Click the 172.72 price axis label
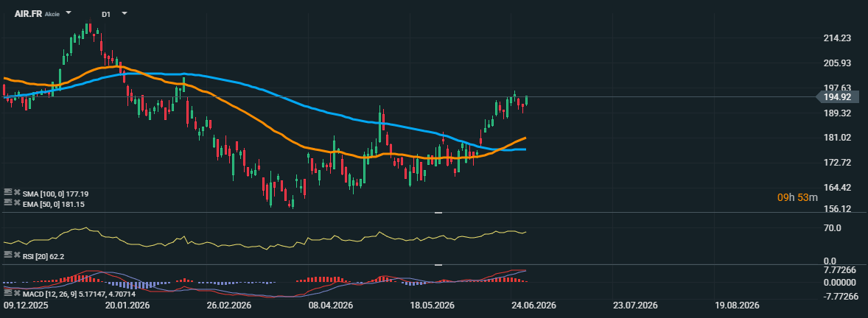This screenshot has height=318, width=868. tap(837, 163)
